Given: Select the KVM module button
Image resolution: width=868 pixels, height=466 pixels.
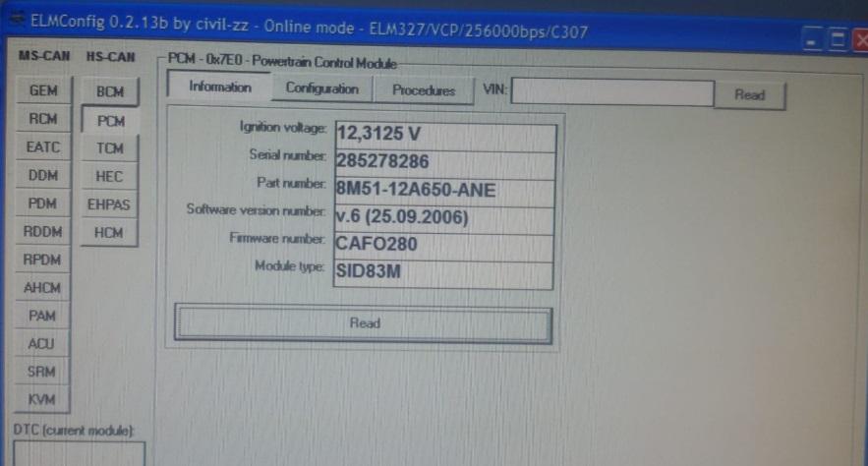Looking at the screenshot, I should (42, 399).
